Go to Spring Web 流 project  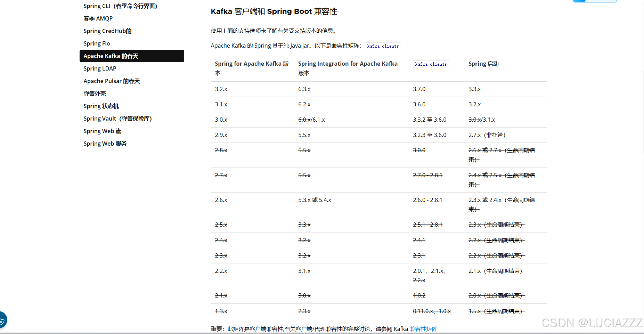pos(102,131)
